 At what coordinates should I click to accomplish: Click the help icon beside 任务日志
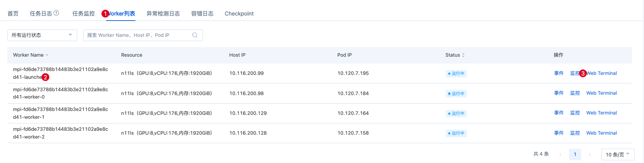[x=56, y=13]
